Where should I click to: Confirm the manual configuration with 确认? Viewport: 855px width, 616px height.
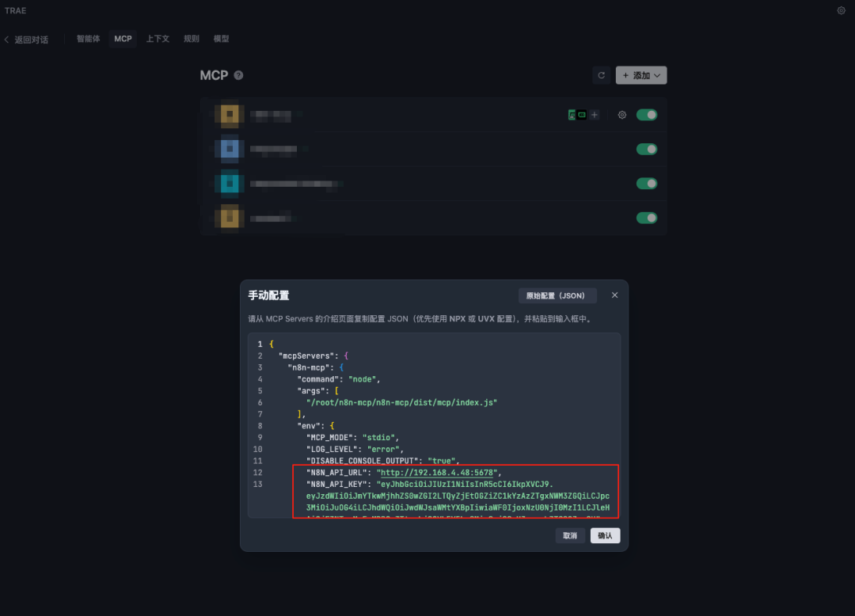[x=605, y=535]
